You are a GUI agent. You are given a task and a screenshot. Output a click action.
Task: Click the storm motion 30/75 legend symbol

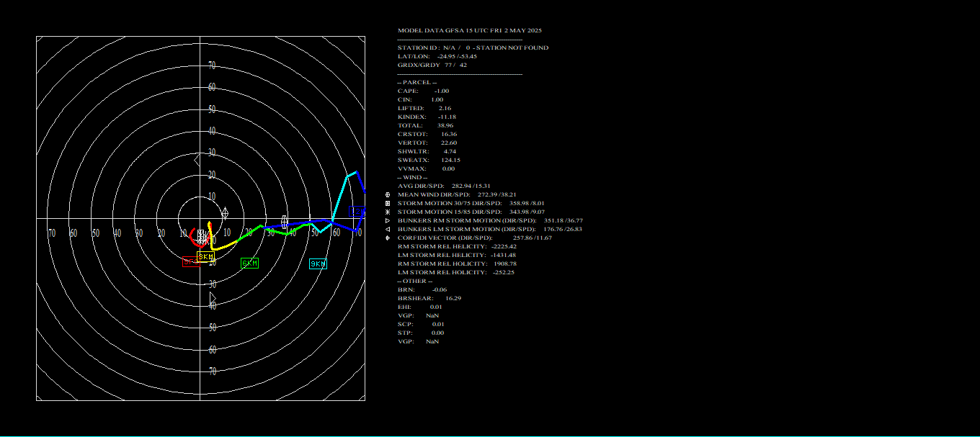pos(388,203)
